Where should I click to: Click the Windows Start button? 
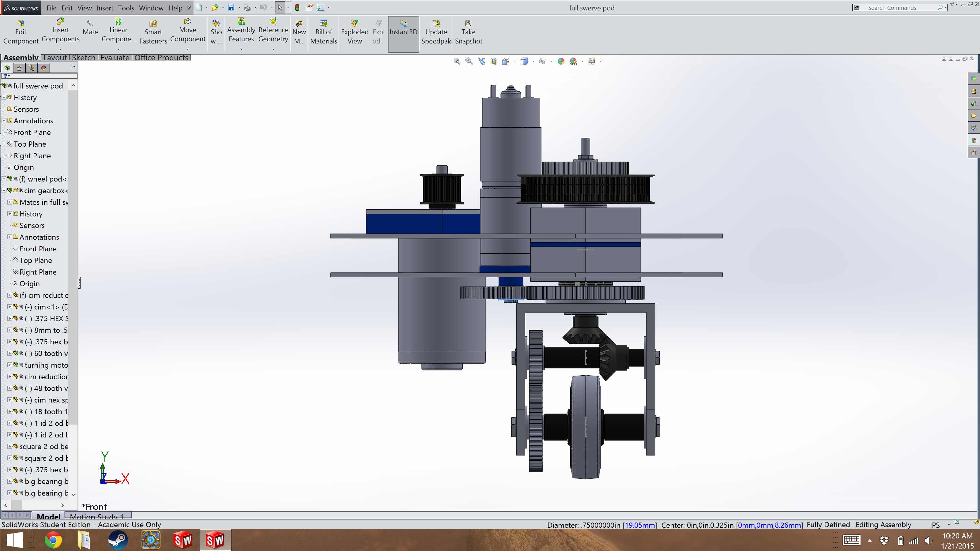click(14, 540)
